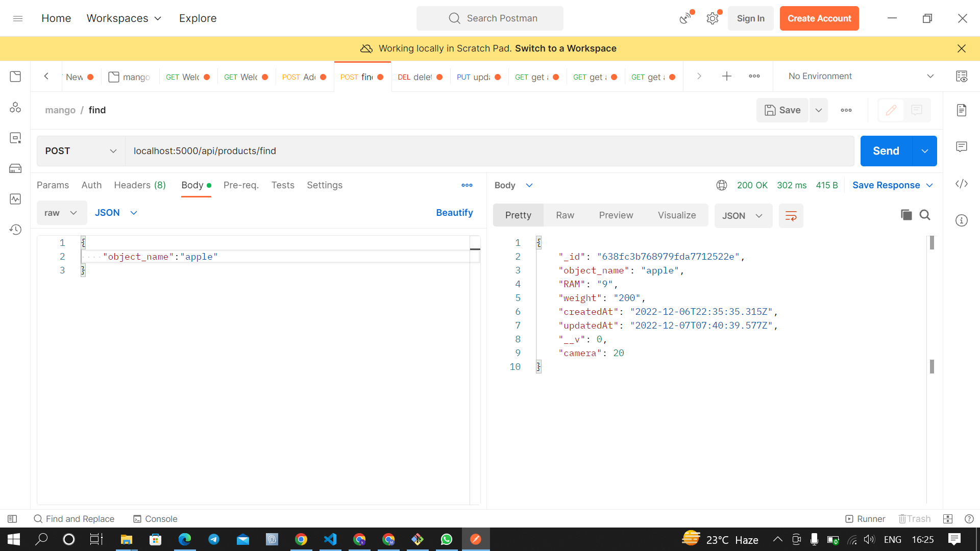This screenshot has width=980, height=551.
Task: Open Environments icon in left sidebar
Action: point(15,138)
